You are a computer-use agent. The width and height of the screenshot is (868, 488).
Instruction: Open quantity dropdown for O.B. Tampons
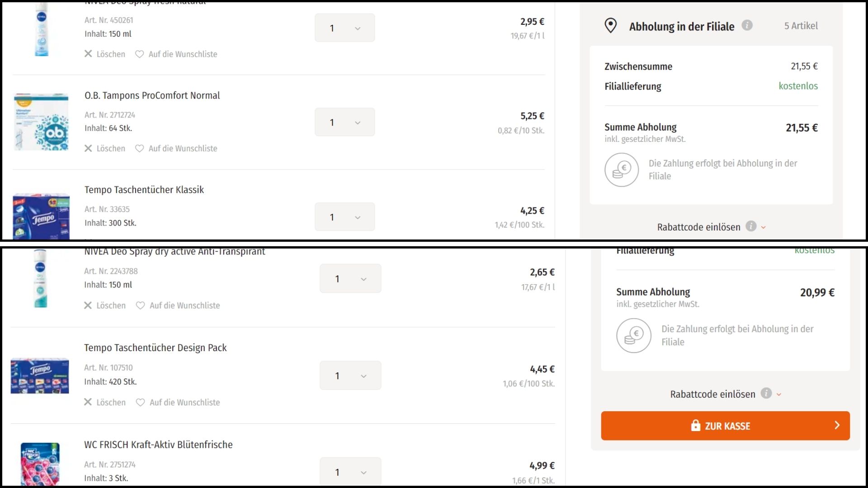coord(344,122)
